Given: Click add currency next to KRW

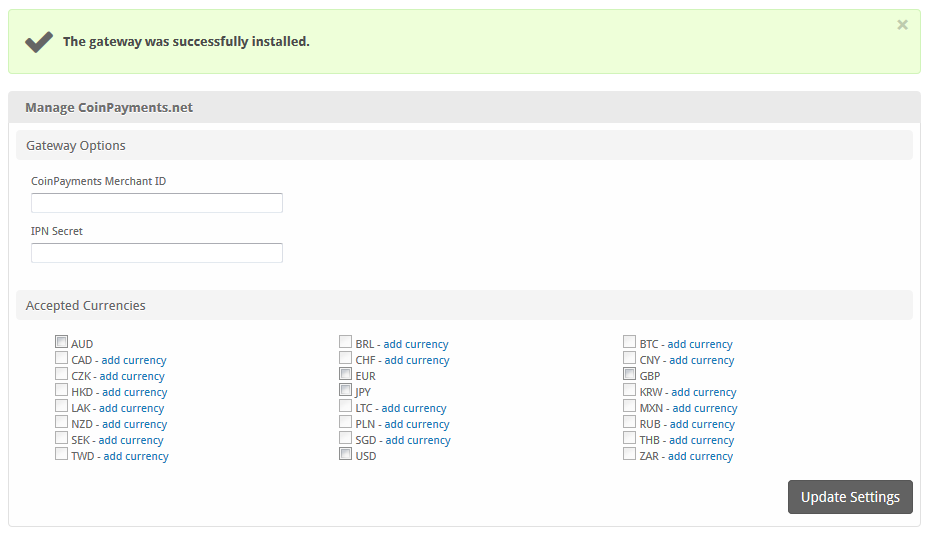Looking at the screenshot, I should (703, 392).
